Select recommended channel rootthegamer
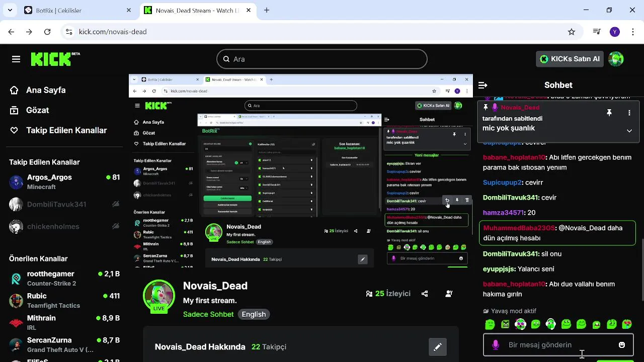 (64, 278)
